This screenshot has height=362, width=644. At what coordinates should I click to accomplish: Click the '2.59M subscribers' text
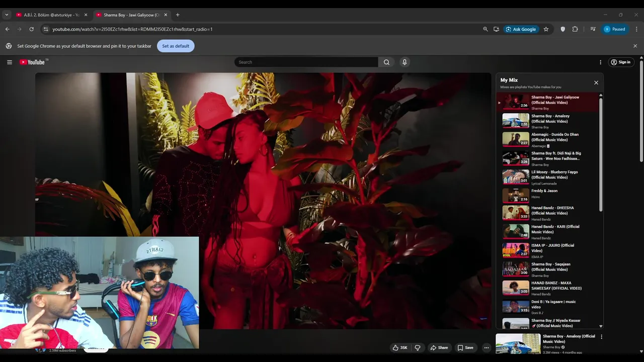62,350
